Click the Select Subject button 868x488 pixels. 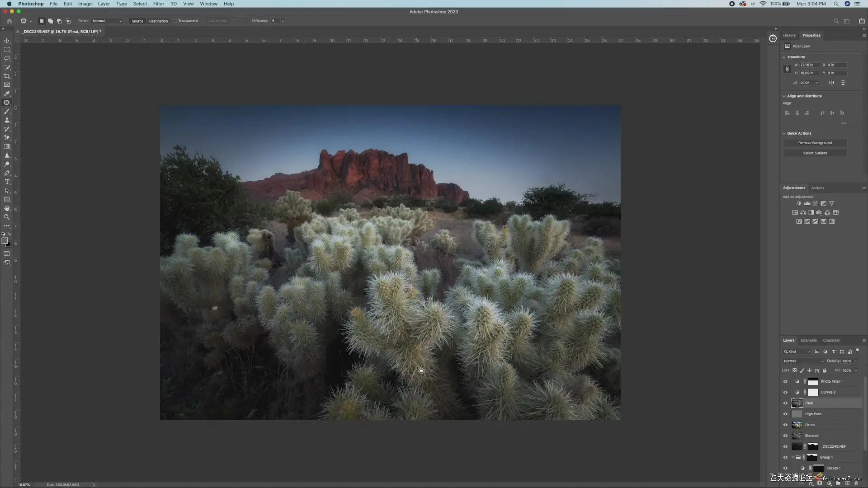[815, 153]
